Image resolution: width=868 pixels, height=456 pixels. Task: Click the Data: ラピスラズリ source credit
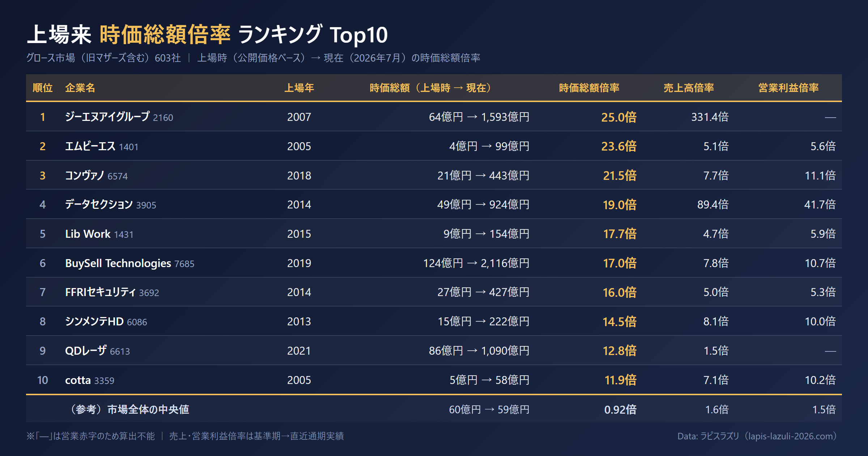[757, 436]
